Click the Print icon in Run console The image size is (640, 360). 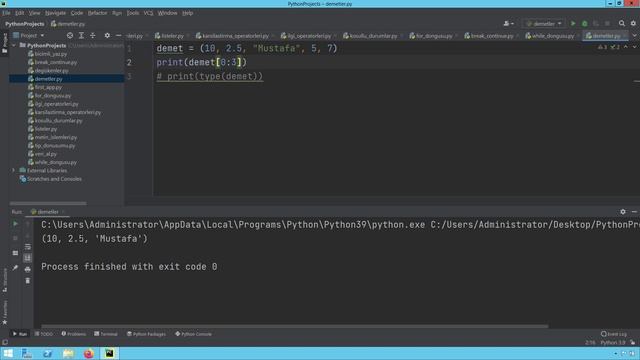coord(27,269)
